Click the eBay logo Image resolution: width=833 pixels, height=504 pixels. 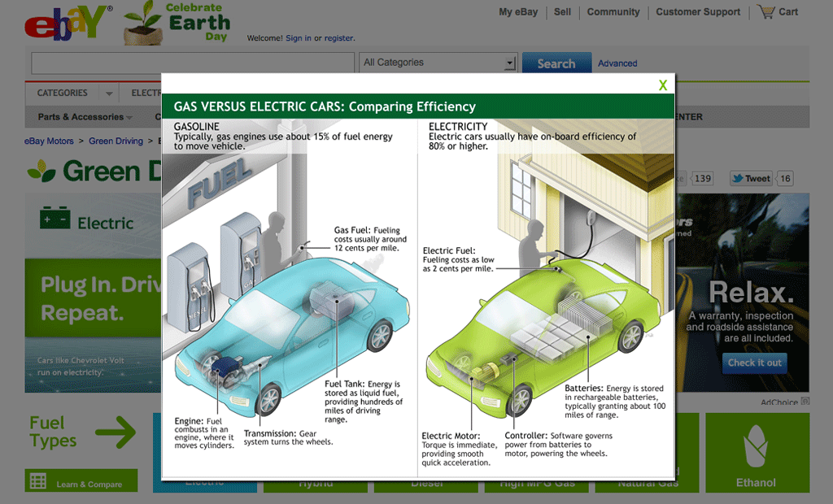(x=61, y=22)
